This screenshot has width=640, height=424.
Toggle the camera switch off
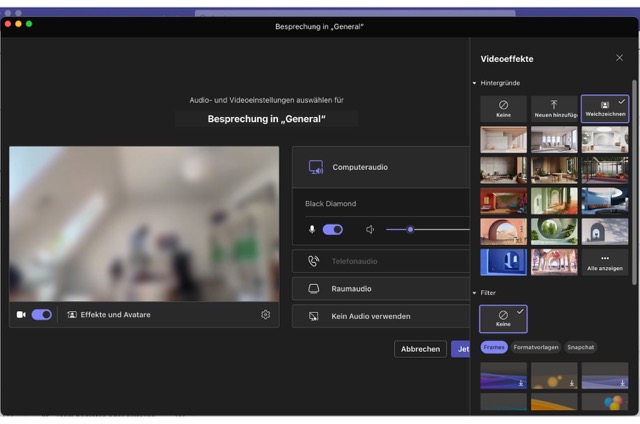tap(42, 315)
